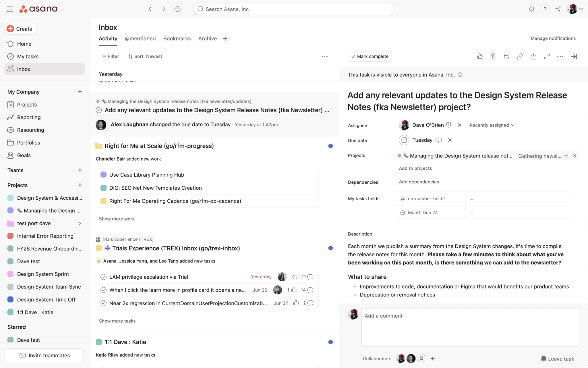Check off Near 2x regression task
The width and height of the screenshot is (588, 368).
[x=103, y=303]
